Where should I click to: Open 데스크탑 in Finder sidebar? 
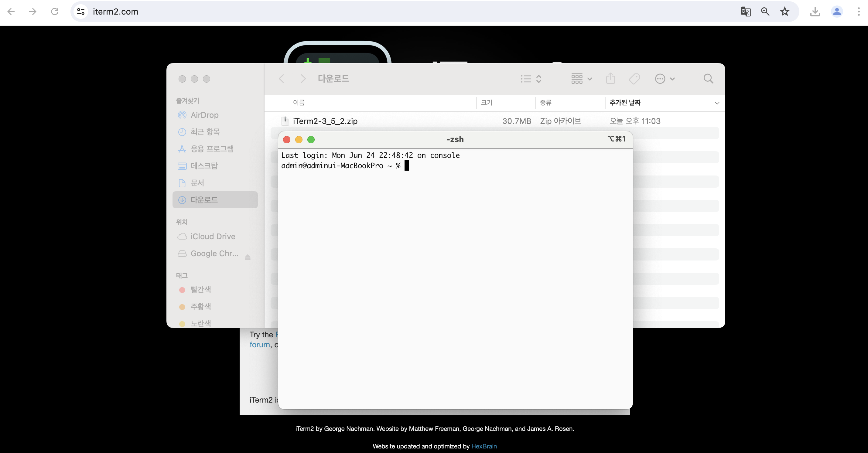coord(215,166)
